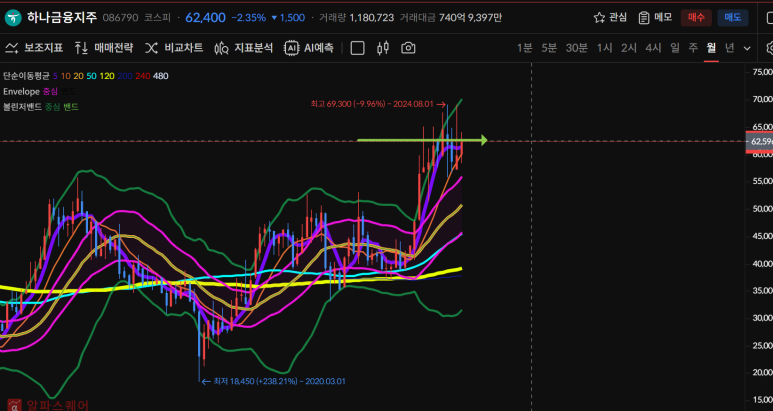Toggle the 볼린저밴드 중심 line
The height and width of the screenshot is (411, 773).
click(52, 106)
